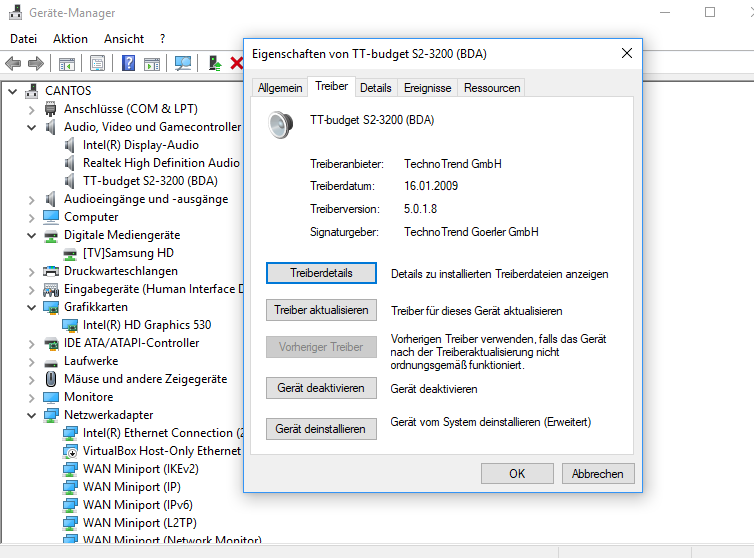The image size is (754, 558).
Task: Click the VirtualBox Host-Only Ethernet adapter icon
Action: click(x=70, y=451)
